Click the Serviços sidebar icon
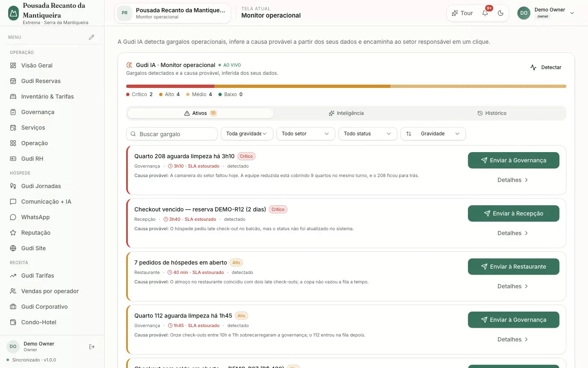 (13, 128)
